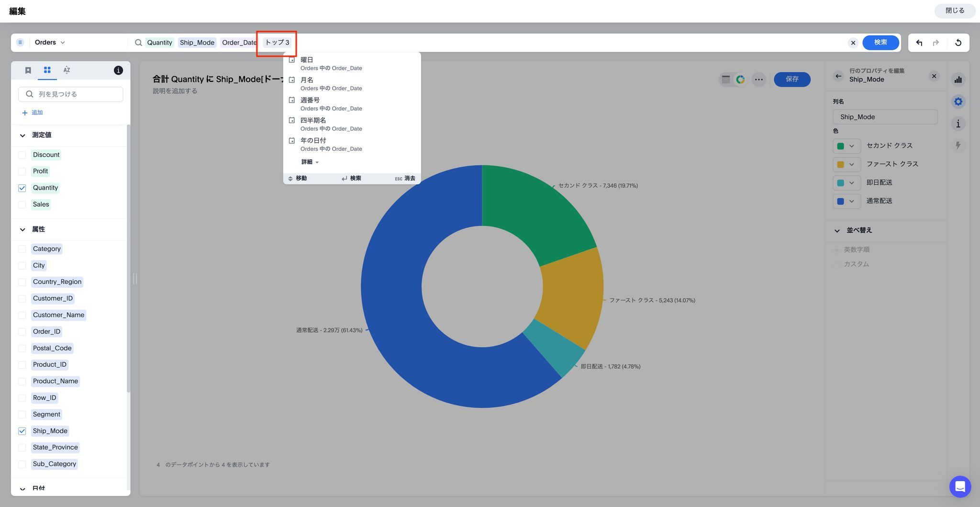This screenshot has width=980, height=507.
Task: Open the info icon in right rail
Action: tap(958, 124)
